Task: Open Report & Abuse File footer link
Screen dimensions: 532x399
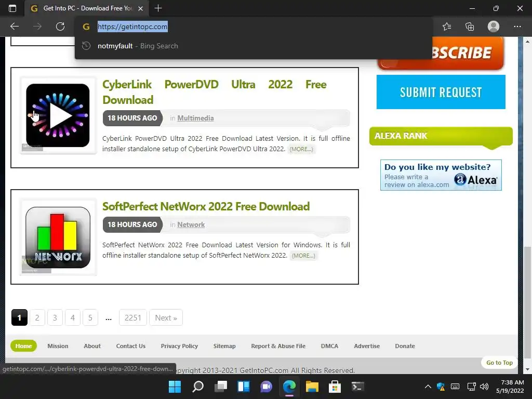Action: click(278, 345)
